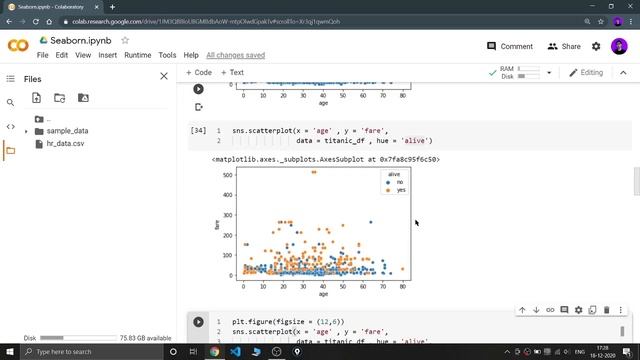Open the File menu
The width and height of the screenshot is (640, 360).
coord(42,55)
